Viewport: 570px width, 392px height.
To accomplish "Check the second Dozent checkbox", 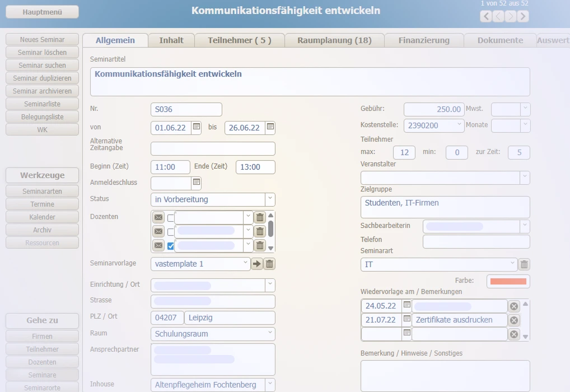I will (171, 231).
